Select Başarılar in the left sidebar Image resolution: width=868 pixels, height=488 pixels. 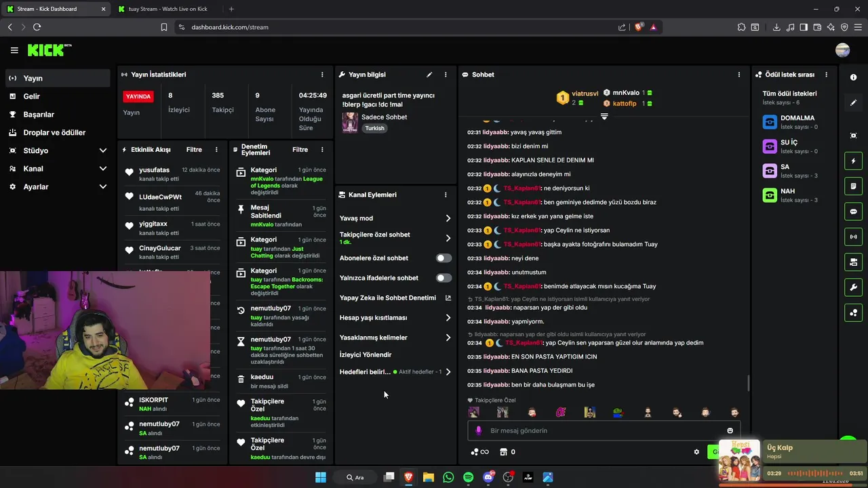[x=57, y=115]
